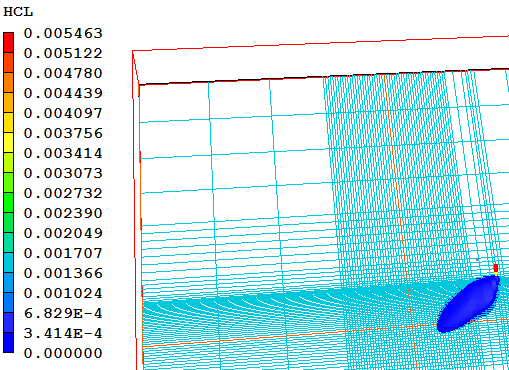Click the maximum value label 0.005463
Image resolution: width=509 pixels, height=370 pixels.
(x=63, y=33)
